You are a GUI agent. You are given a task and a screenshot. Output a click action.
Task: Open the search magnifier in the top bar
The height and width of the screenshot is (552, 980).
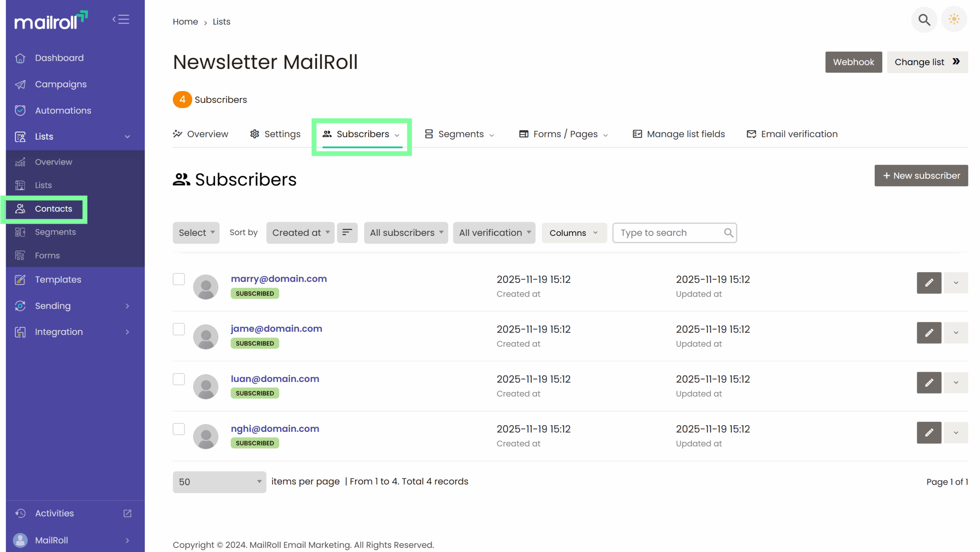coord(924,20)
